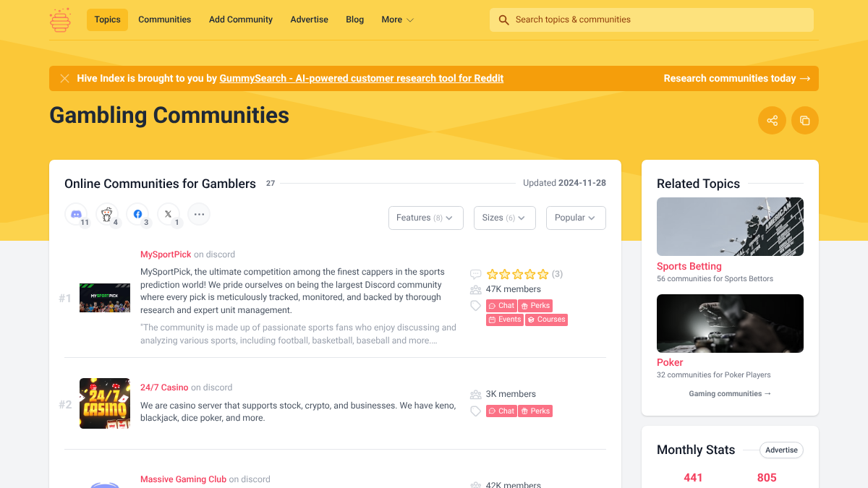Click the Hive Index beehive logo
The width and height of the screenshot is (868, 488).
click(61, 20)
